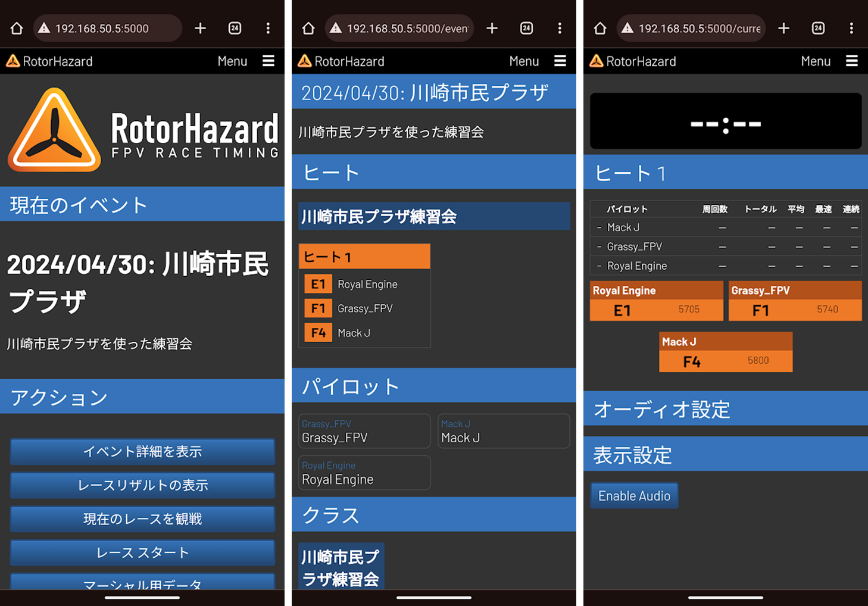Image resolution: width=868 pixels, height=606 pixels.
Task: Click 周回数 column header
Action: pos(714,209)
